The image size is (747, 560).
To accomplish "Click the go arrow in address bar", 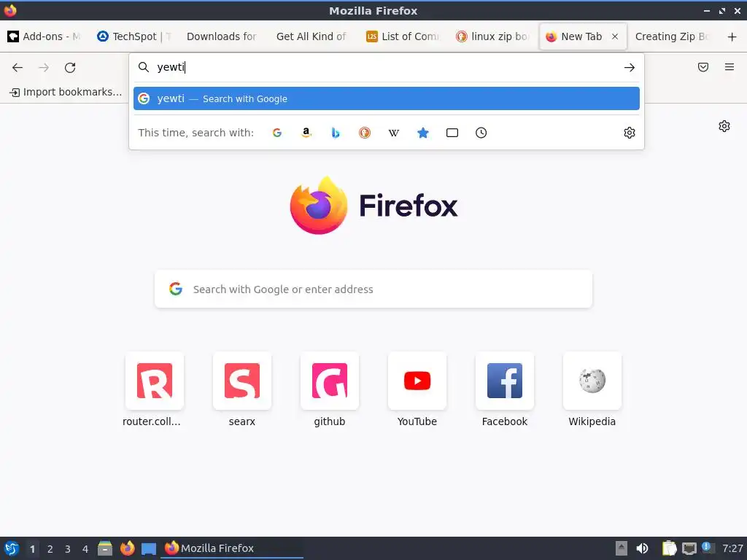I will click(x=630, y=68).
